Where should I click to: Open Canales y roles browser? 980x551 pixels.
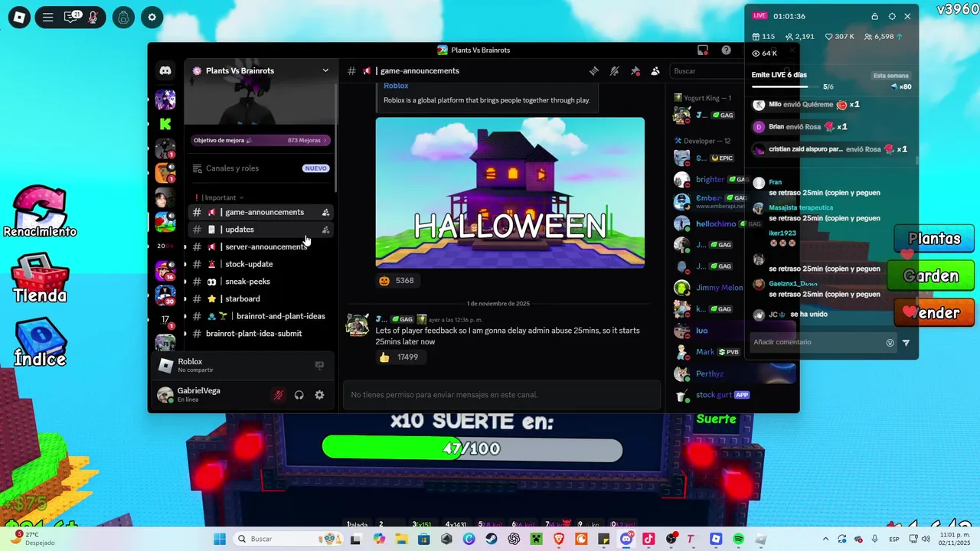(x=260, y=168)
